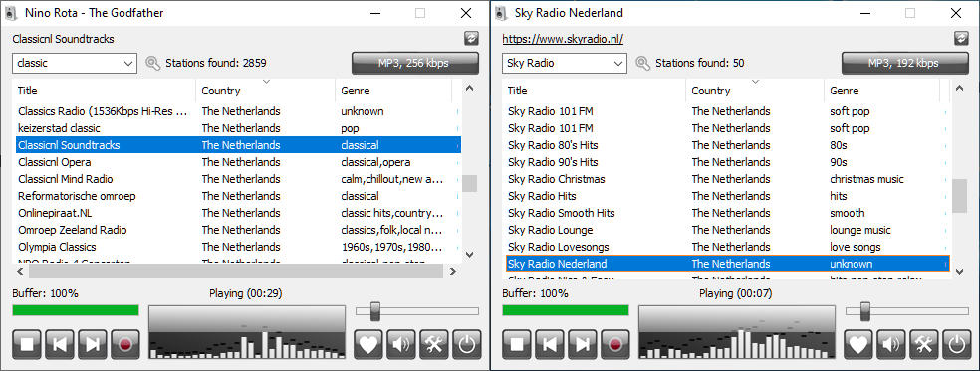Click MP3, 192 kbps button
This screenshot has width=980, height=371.
click(905, 63)
